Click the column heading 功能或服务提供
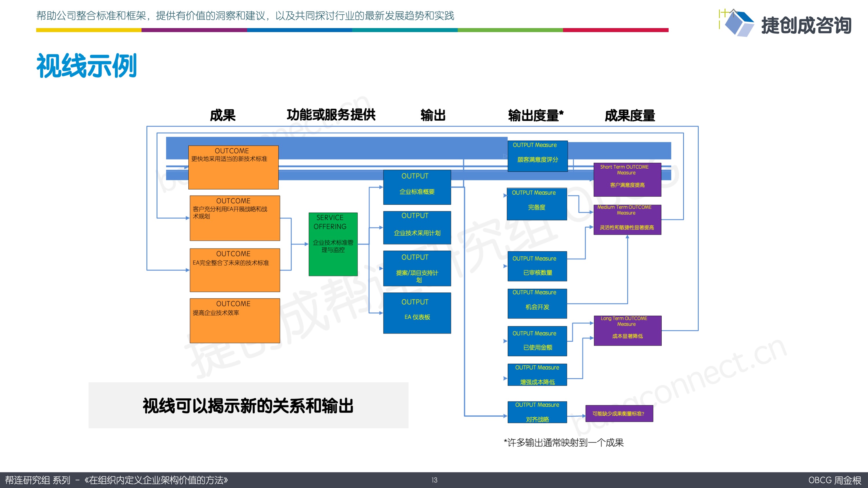 point(331,115)
